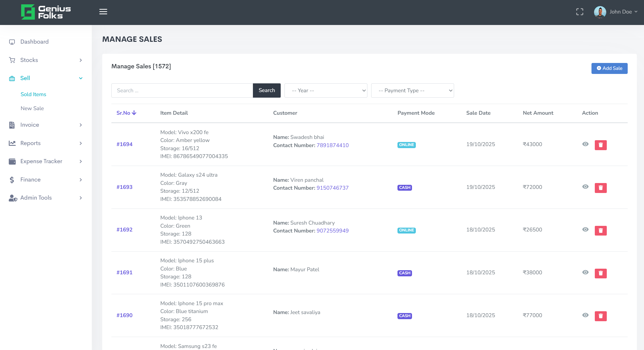Click inside the Search input field
Viewport: 644px width, 350px height.
click(x=181, y=90)
